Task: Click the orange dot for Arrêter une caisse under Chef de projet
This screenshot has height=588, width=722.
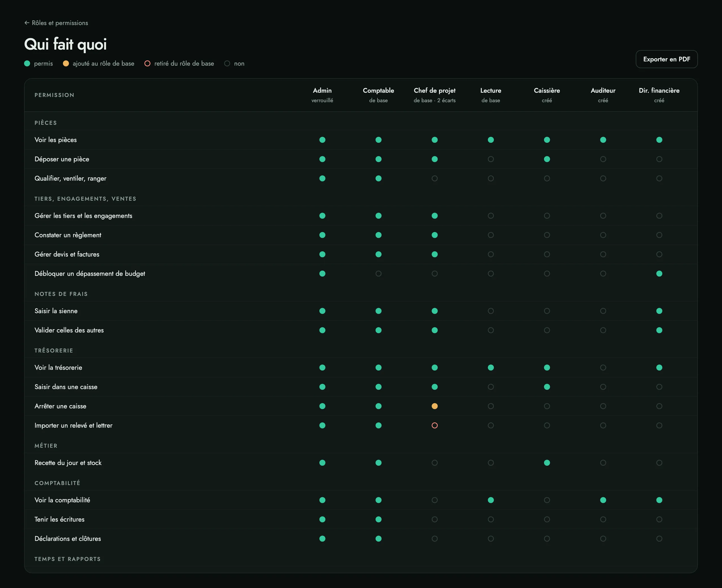Action: point(435,406)
